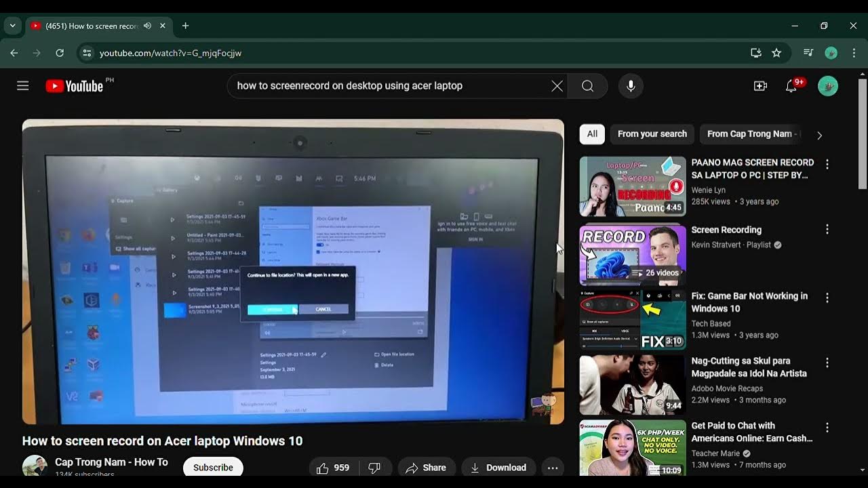Select the From your search chip
Screen dimensions: 868x488
652,134
